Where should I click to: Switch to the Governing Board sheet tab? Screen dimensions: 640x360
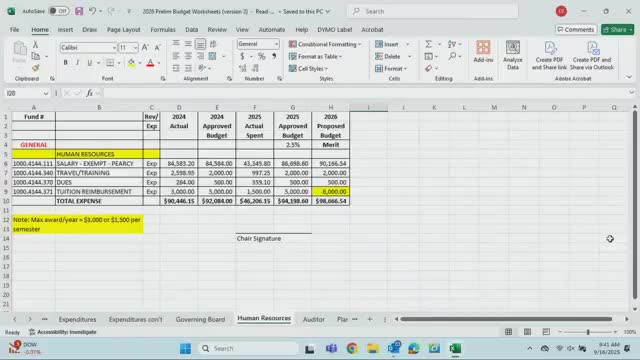200,319
